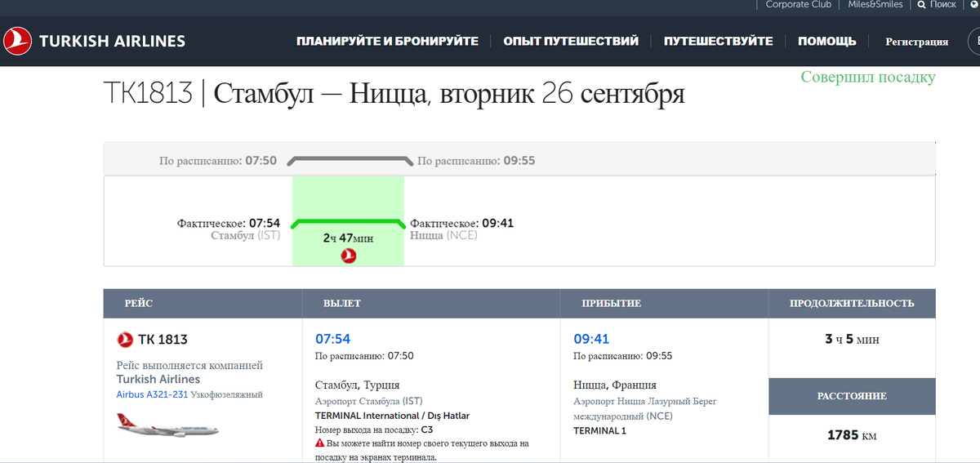The width and height of the screenshot is (980, 463).
Task: Click the logo icon beside TK 1813
Action: [x=125, y=340]
